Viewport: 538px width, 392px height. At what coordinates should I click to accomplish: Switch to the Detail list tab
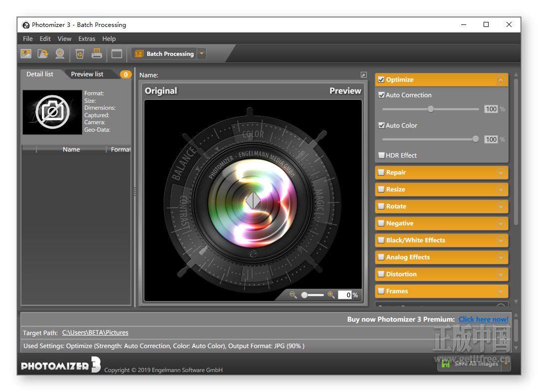click(40, 74)
